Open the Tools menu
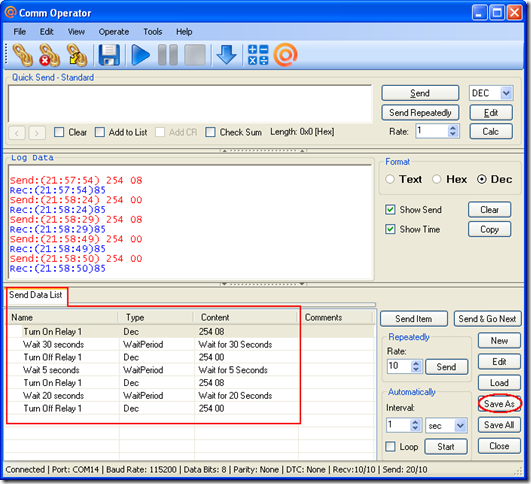The image size is (531, 484). pyautogui.click(x=152, y=32)
